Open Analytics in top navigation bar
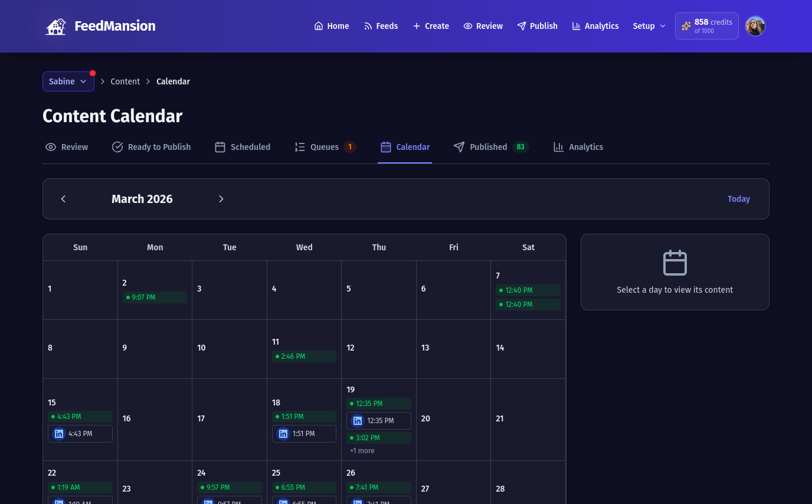 (x=595, y=26)
